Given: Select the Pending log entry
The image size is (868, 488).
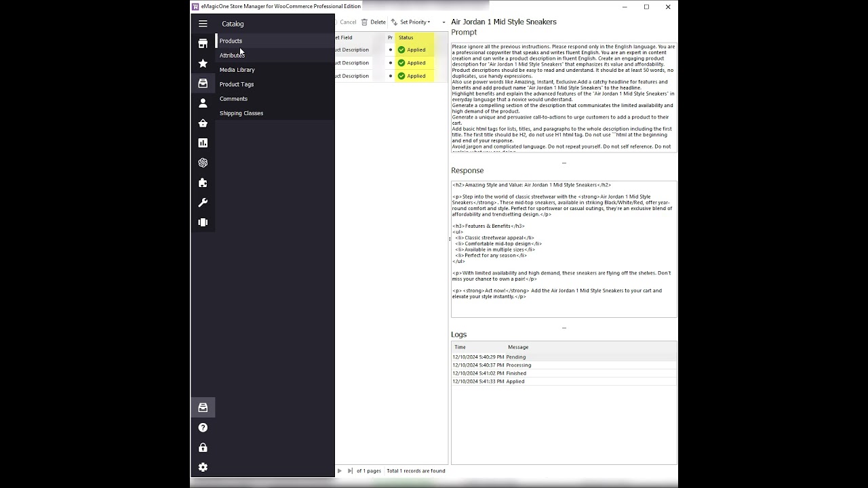Looking at the screenshot, I should (564, 357).
